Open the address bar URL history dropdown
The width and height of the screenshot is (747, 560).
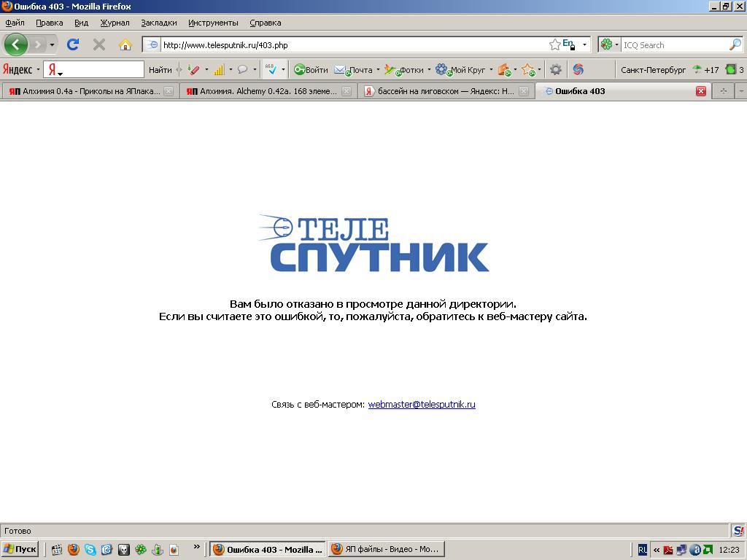click(584, 45)
